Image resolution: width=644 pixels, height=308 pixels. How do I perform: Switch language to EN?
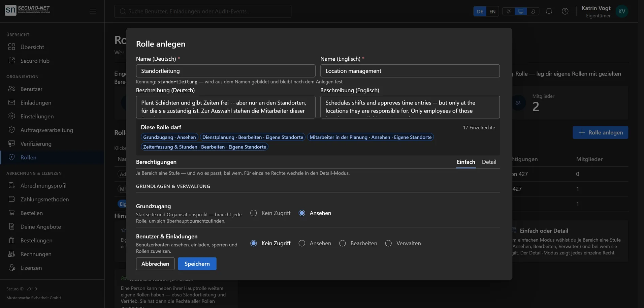tap(492, 11)
